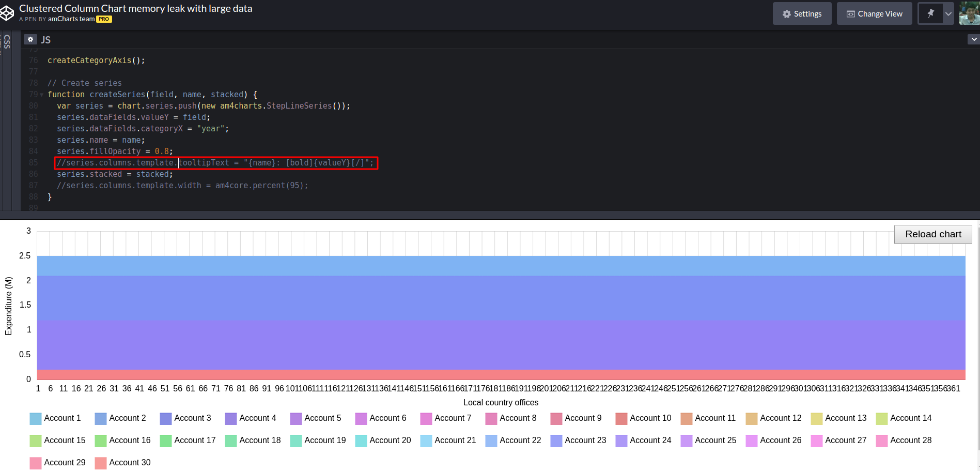Image resolution: width=980 pixels, height=471 pixels.
Task: Expand the JS editor options chevron
Action: point(974,39)
